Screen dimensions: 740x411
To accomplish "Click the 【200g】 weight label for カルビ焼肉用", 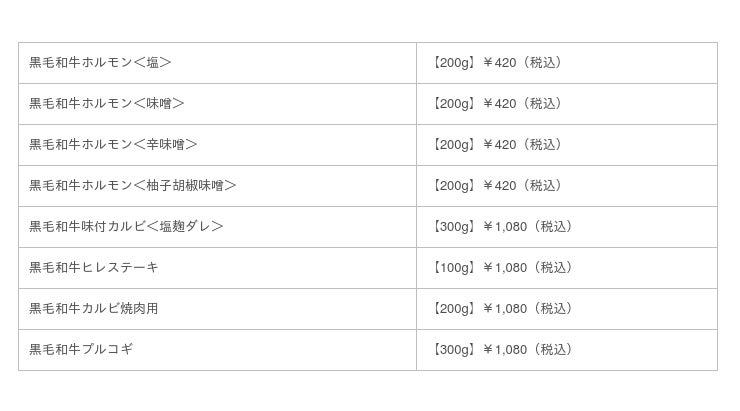I will point(453,309).
